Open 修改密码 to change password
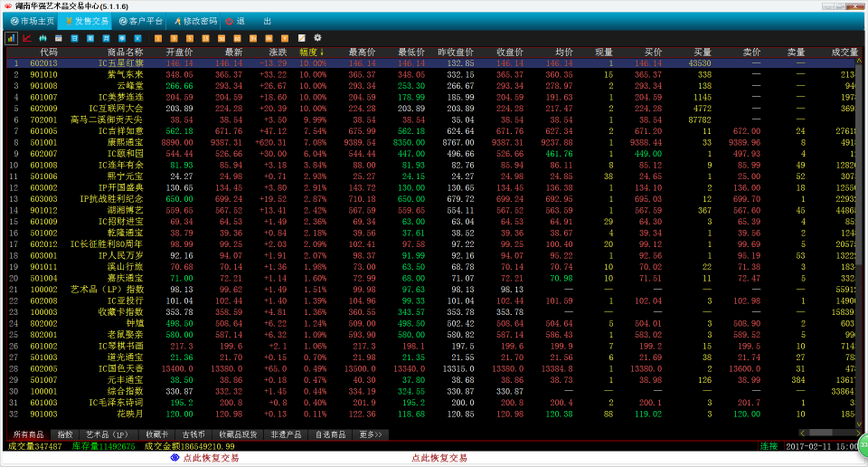Image resolution: width=868 pixels, height=467 pixels. (195, 21)
